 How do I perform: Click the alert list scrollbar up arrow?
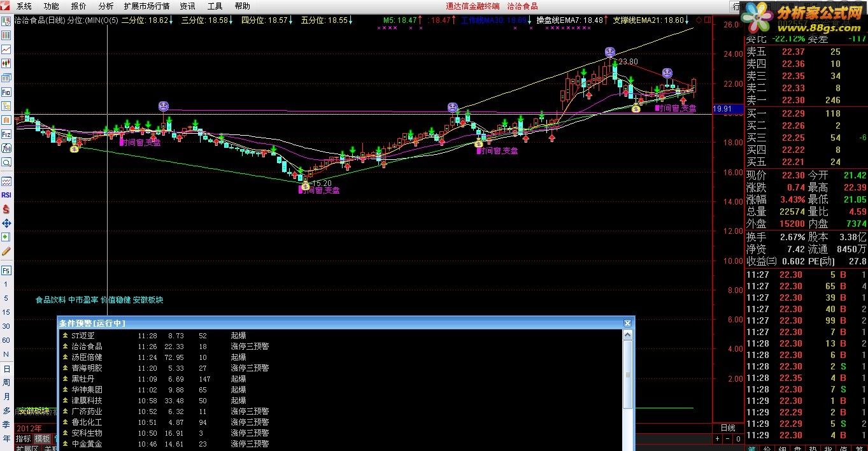tap(628, 335)
